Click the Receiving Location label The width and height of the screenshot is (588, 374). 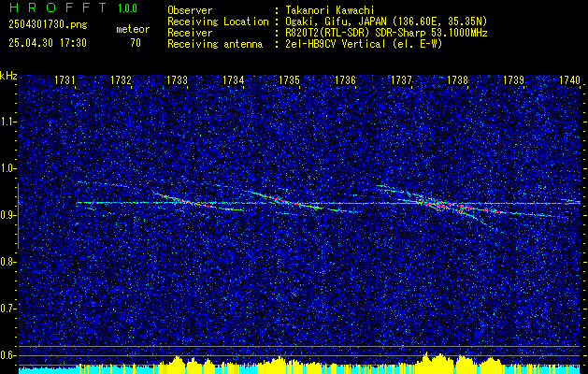click(218, 22)
